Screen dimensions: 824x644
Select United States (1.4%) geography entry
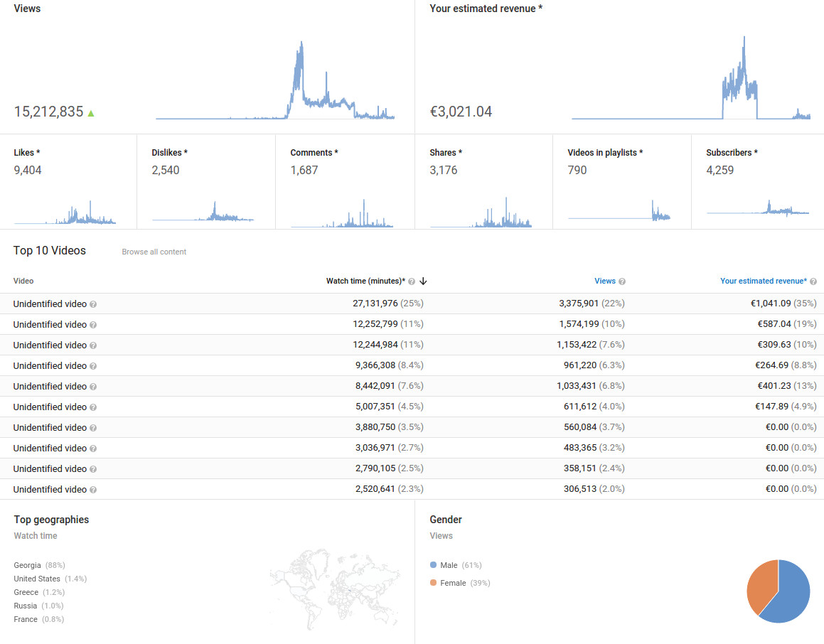[x=50, y=579]
